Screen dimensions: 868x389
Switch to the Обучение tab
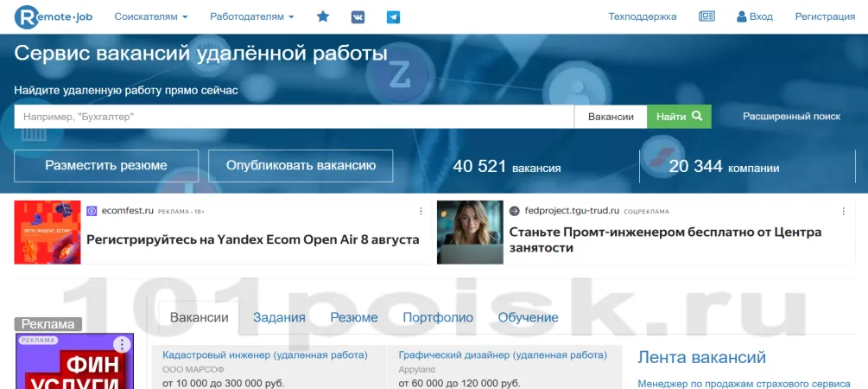tap(528, 317)
